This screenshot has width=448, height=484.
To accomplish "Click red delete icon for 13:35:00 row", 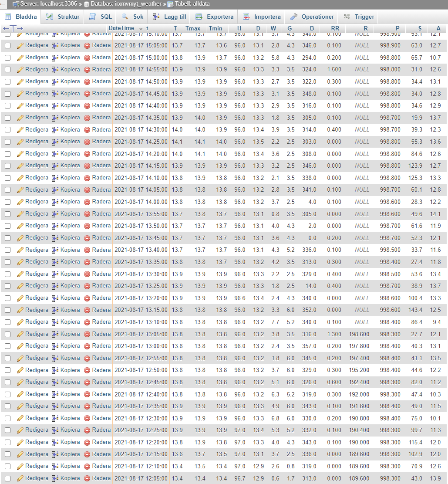I will pyautogui.click(x=87, y=262).
